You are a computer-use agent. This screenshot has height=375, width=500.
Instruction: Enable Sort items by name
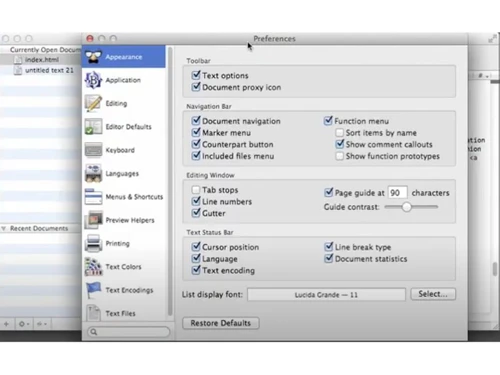pyautogui.click(x=340, y=133)
